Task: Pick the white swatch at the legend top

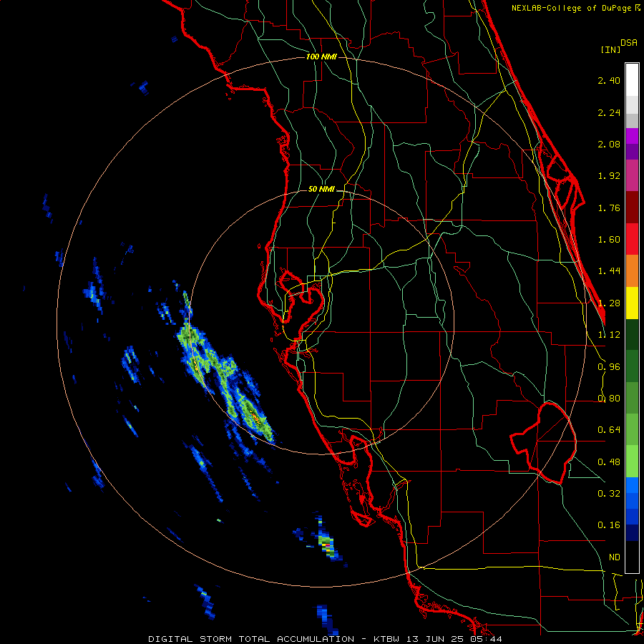Action: [632, 80]
